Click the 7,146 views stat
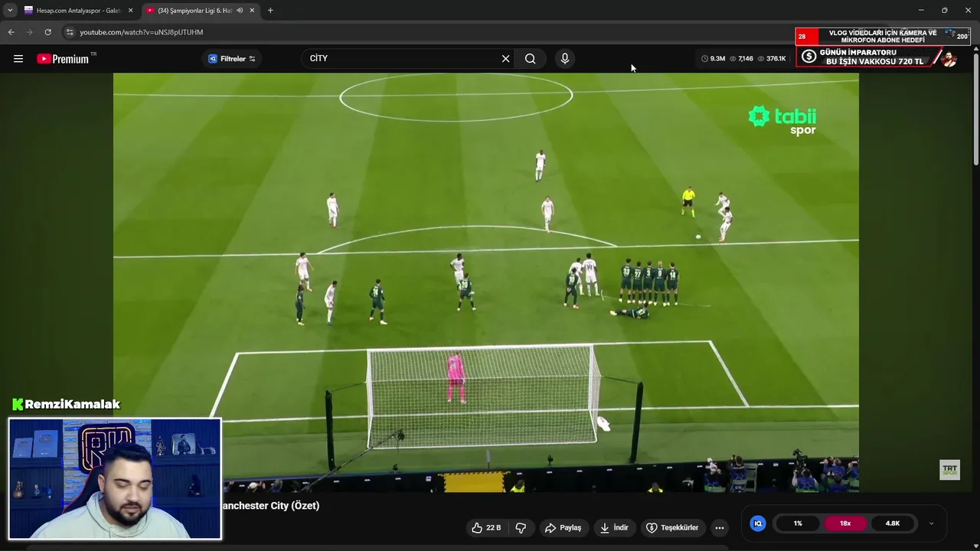The image size is (980, 551). coord(741,59)
